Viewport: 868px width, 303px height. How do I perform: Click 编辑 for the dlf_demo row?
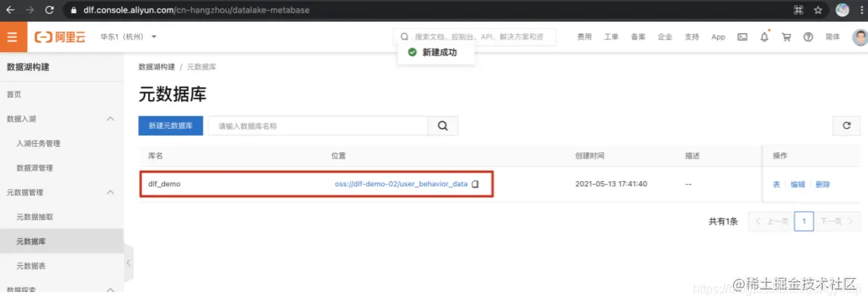(797, 184)
